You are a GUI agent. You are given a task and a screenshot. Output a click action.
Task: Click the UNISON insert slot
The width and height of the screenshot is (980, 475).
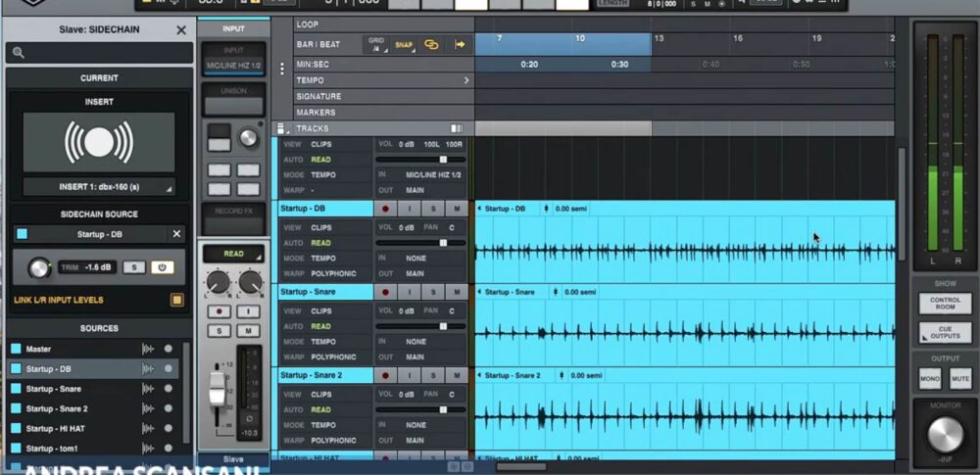point(234,101)
